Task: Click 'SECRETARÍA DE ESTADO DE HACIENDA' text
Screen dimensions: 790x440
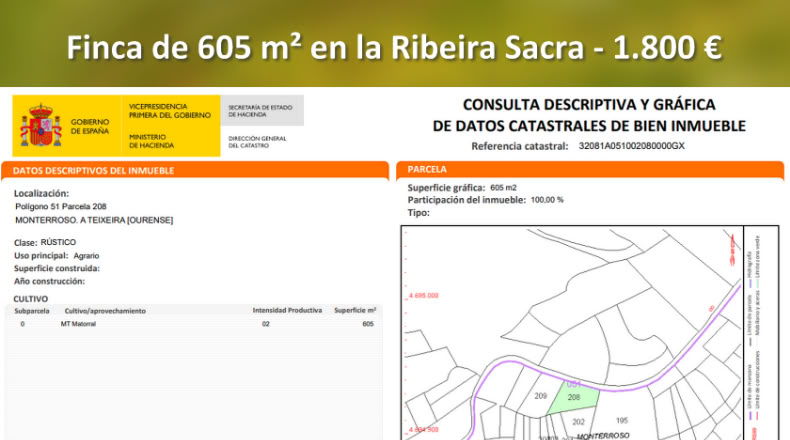Action: tap(260, 111)
